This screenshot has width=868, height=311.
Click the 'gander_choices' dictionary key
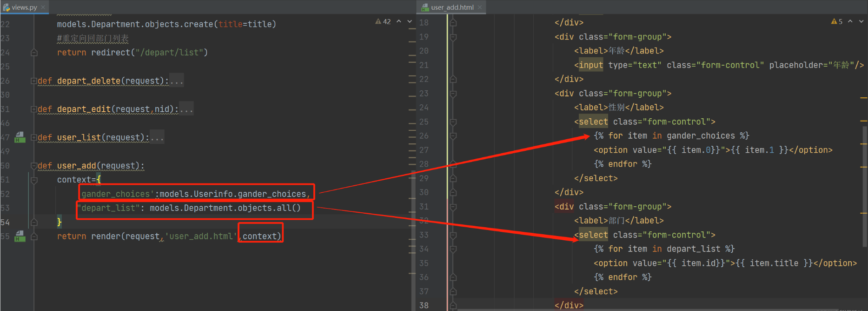[x=118, y=194]
